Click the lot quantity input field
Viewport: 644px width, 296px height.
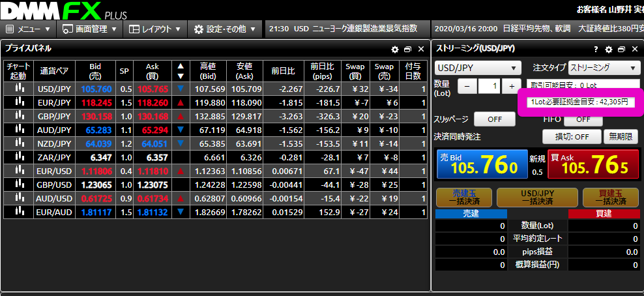(490, 86)
